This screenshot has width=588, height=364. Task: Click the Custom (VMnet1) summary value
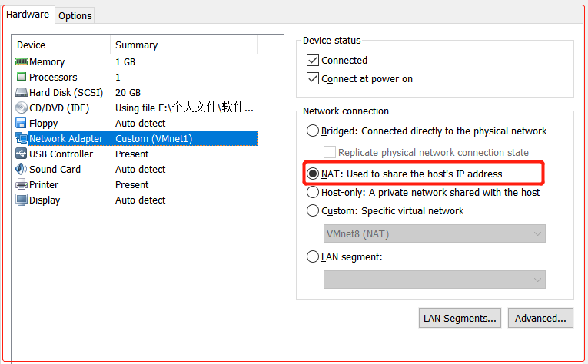coord(154,138)
